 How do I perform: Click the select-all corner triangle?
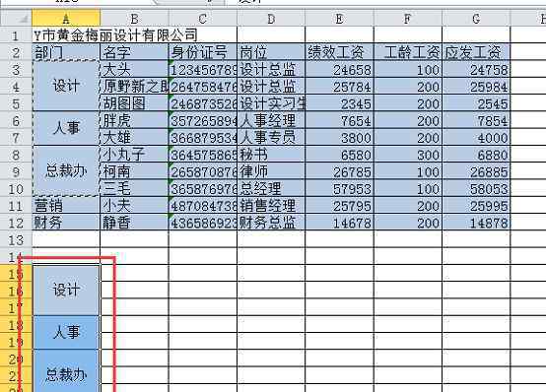(x=16, y=18)
